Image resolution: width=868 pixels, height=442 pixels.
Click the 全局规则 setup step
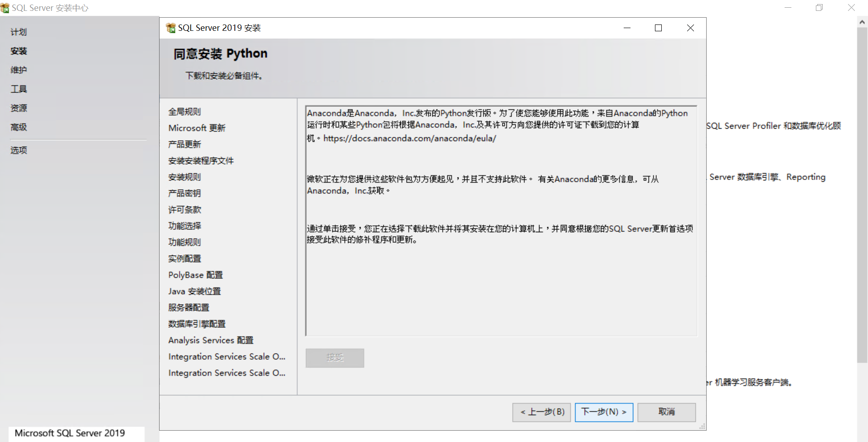(184, 112)
